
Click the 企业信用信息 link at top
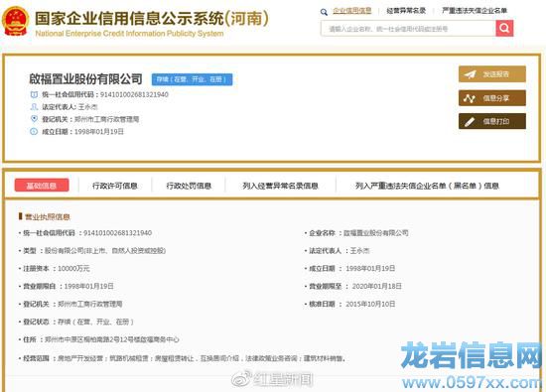point(352,11)
